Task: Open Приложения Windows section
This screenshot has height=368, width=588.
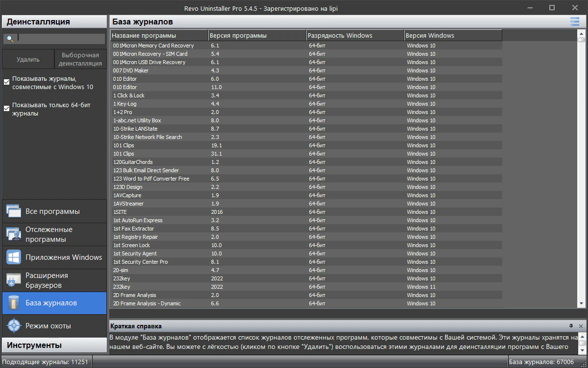Action: click(54, 257)
